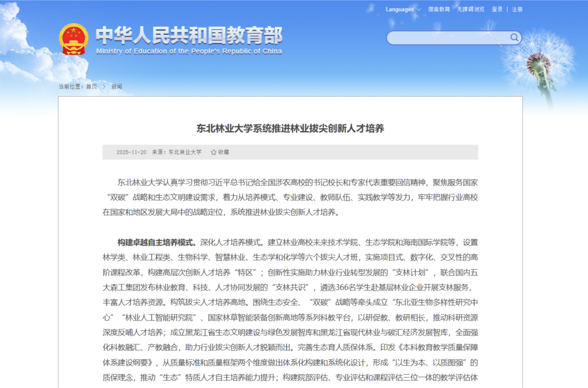This screenshot has height=388, width=588.
Task: Click the publication date 2025-11-20
Action: click(x=131, y=152)
